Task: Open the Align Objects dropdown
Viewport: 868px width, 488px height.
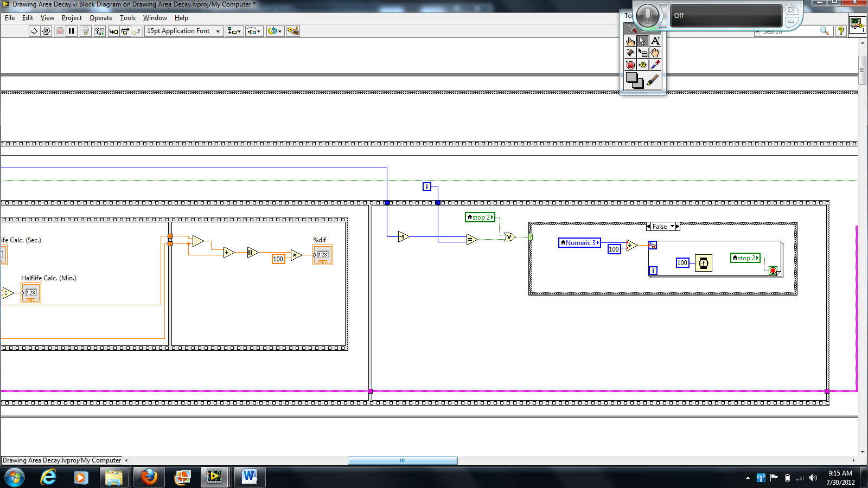Action: click(234, 31)
